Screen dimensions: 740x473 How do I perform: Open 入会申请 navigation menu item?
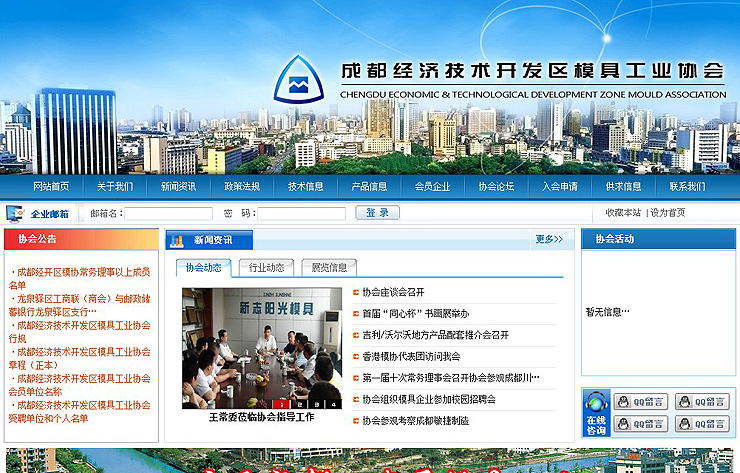coord(560,187)
